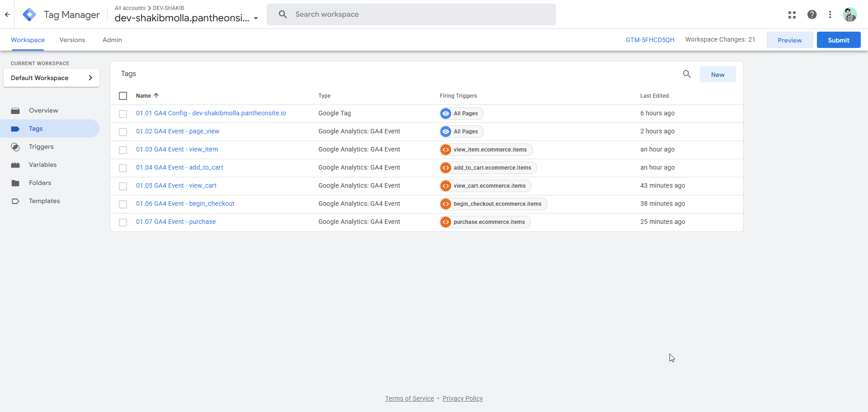
Task: Check the 01.07 purchase tag checkbox
Action: [123, 223]
